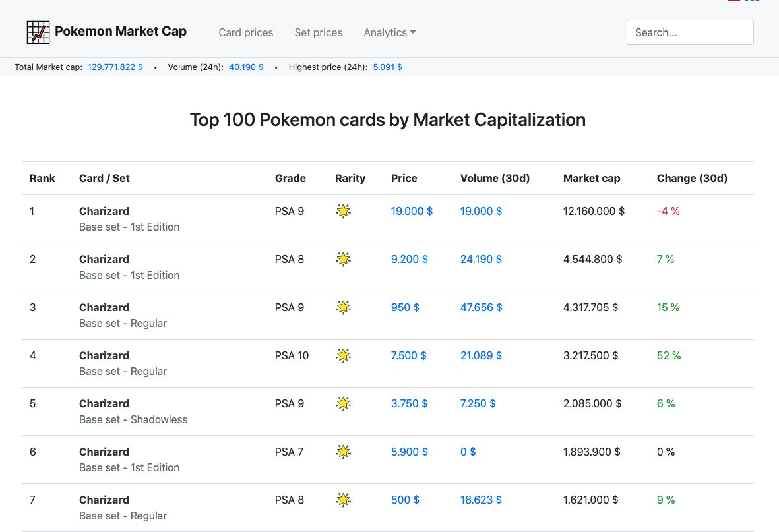Viewport: 779px width, 532px height.
Task: Click the -4 % change value
Action: (x=668, y=211)
